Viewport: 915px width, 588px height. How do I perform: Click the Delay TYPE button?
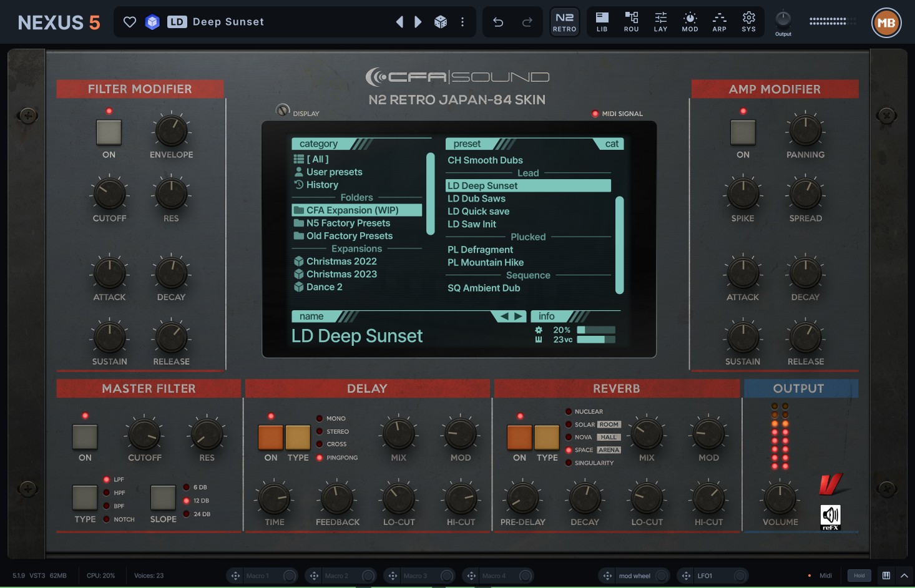click(x=298, y=437)
